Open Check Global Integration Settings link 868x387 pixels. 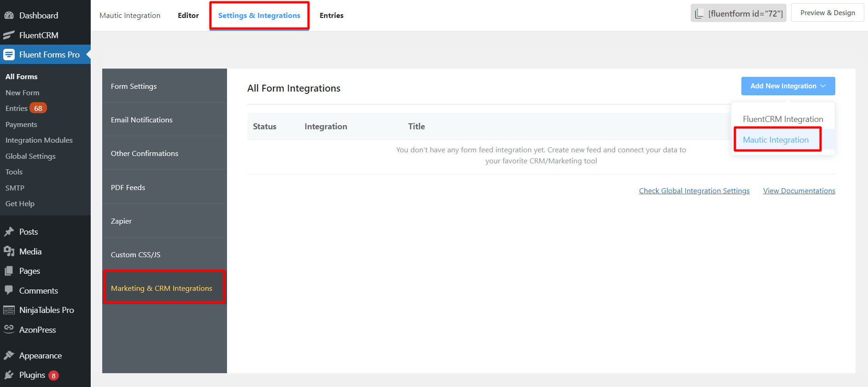(694, 191)
